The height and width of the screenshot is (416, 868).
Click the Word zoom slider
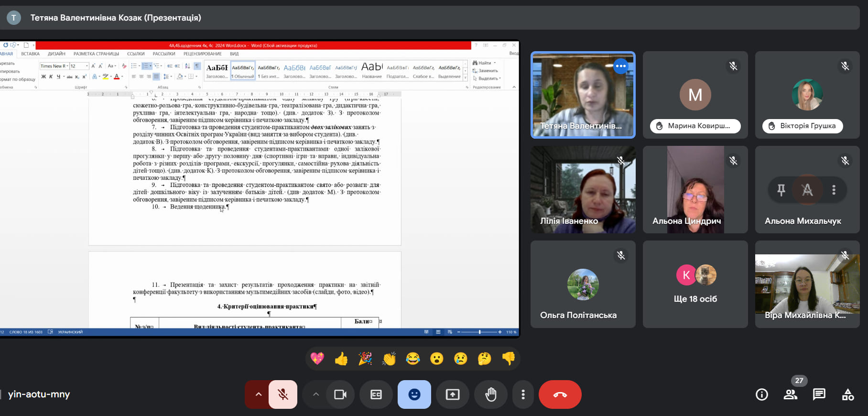pyautogui.click(x=479, y=332)
